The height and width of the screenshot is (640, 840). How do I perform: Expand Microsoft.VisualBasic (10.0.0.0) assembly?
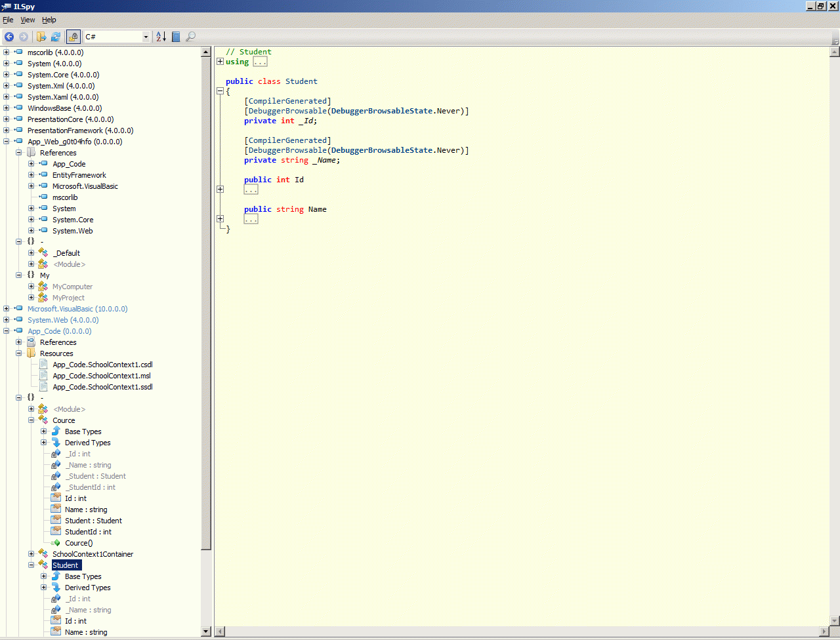pyautogui.click(x=7, y=309)
